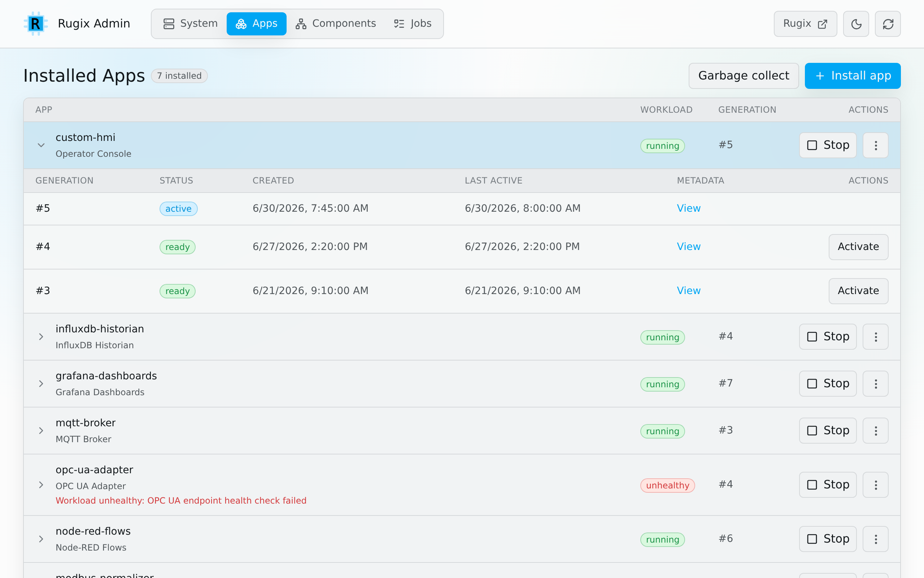
Task: Stop the mqtt-broker app
Action: click(828, 431)
